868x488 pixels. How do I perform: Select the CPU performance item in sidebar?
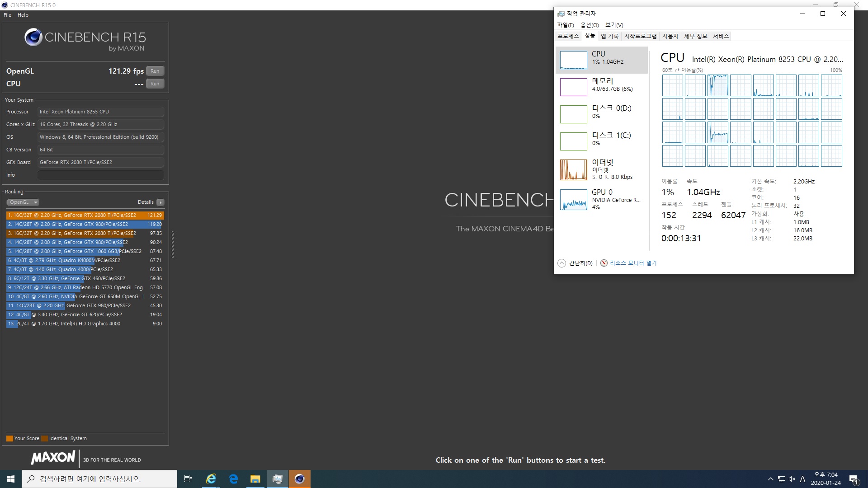coord(602,60)
